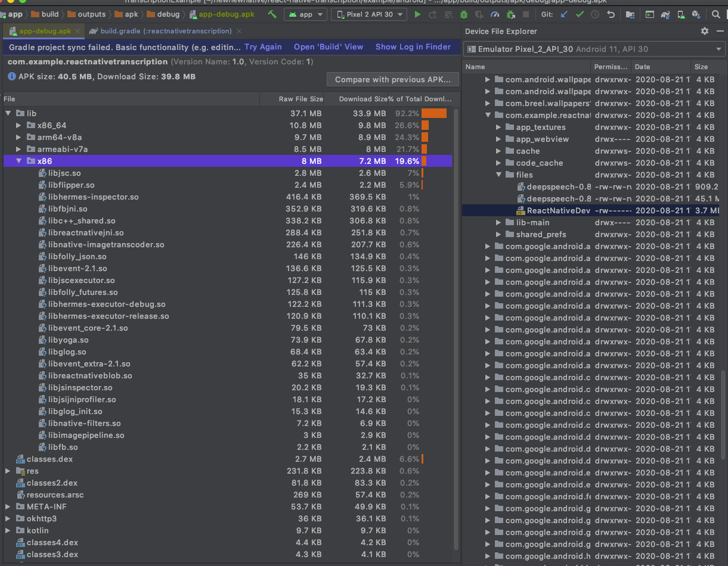Open Project Structure folder icon in toolbar
The height and width of the screenshot is (566, 728).
631,14
